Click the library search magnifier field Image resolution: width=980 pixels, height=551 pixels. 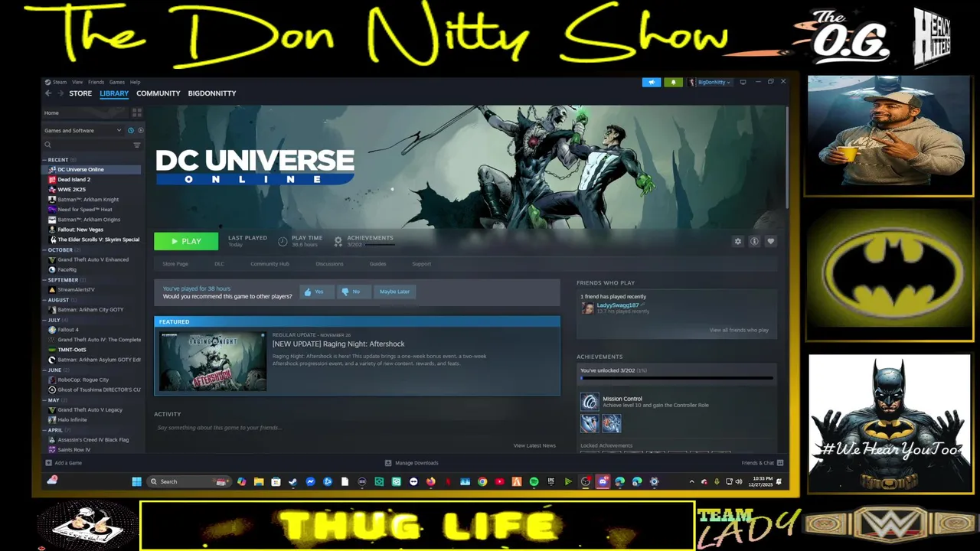[87, 145]
